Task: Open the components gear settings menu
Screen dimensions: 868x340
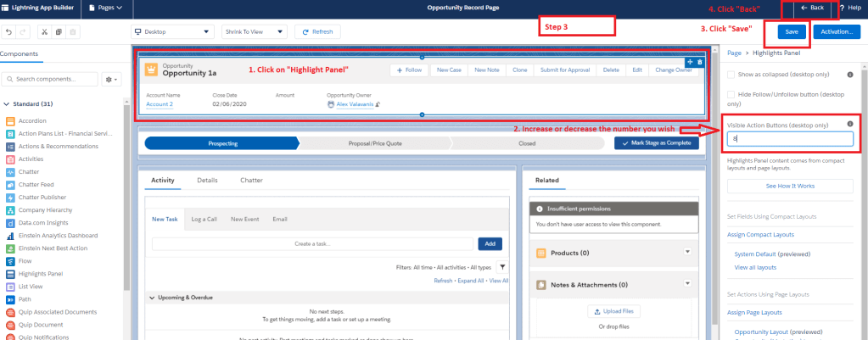Action: click(111, 79)
